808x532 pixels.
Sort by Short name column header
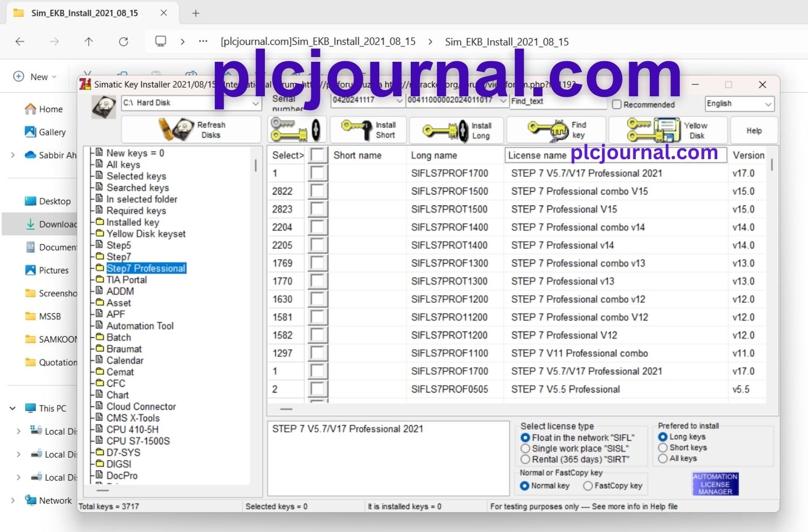click(x=367, y=155)
